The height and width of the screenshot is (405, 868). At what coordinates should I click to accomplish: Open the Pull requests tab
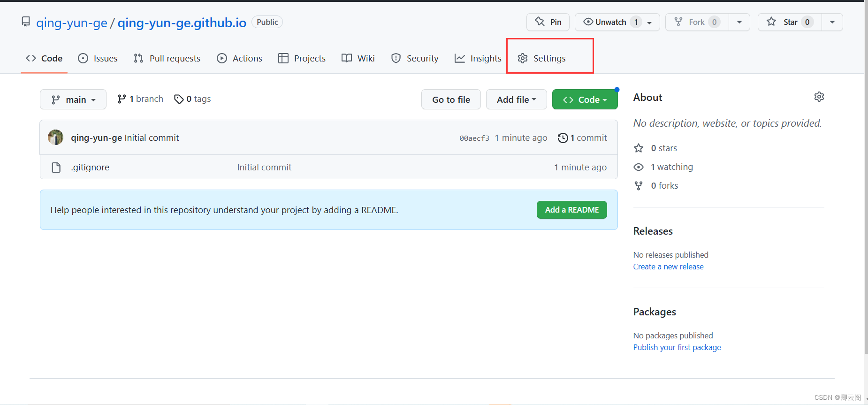point(167,58)
